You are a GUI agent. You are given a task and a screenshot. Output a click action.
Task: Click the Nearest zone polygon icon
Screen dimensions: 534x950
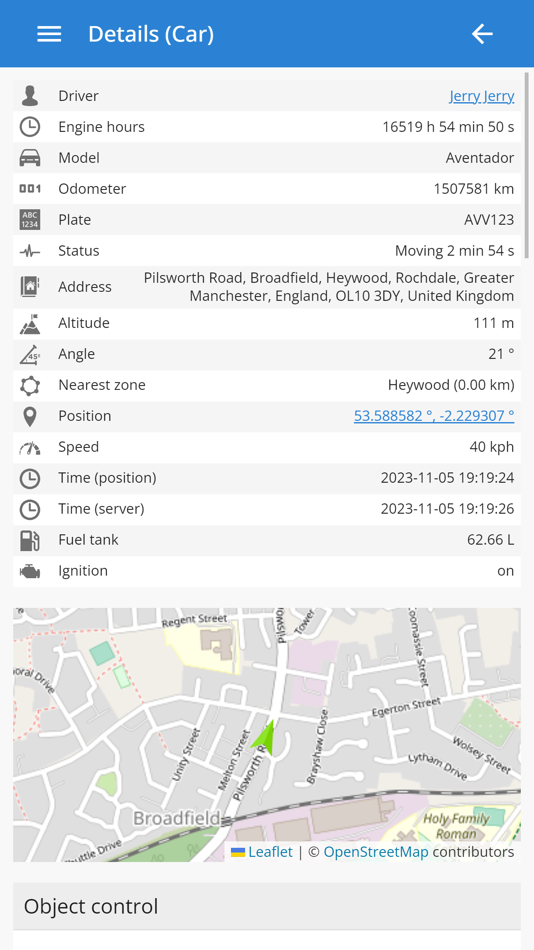point(30,385)
